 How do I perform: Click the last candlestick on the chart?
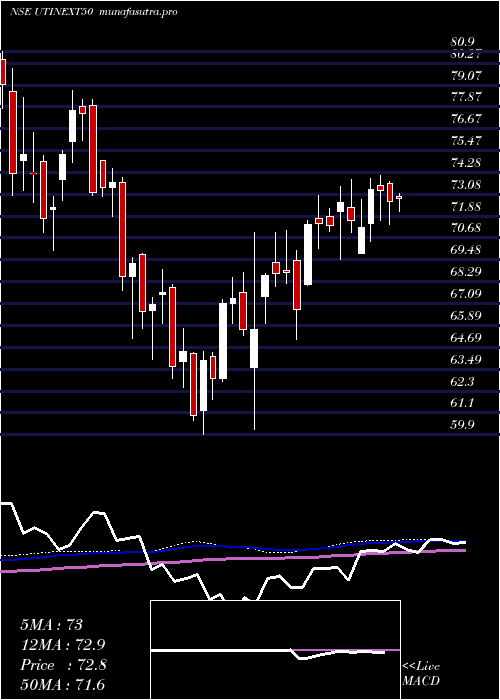[x=399, y=197]
